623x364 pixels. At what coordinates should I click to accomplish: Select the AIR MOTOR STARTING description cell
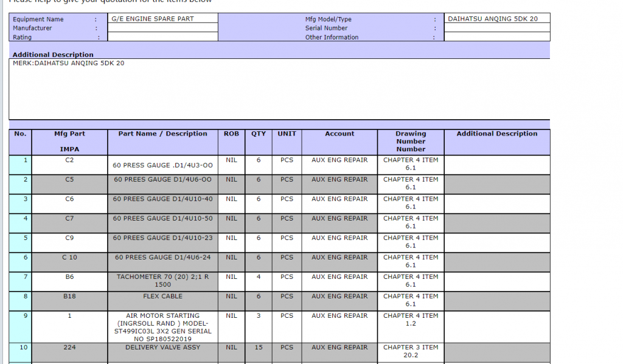pos(162,327)
